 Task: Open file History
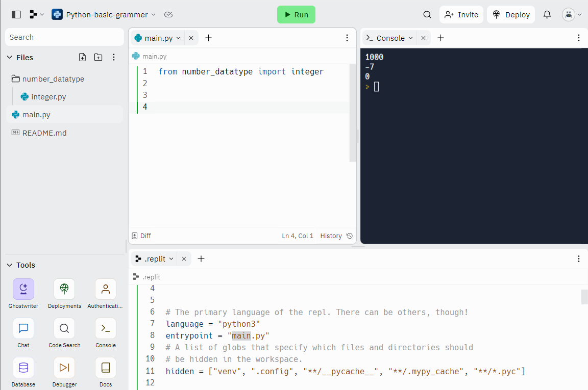336,236
